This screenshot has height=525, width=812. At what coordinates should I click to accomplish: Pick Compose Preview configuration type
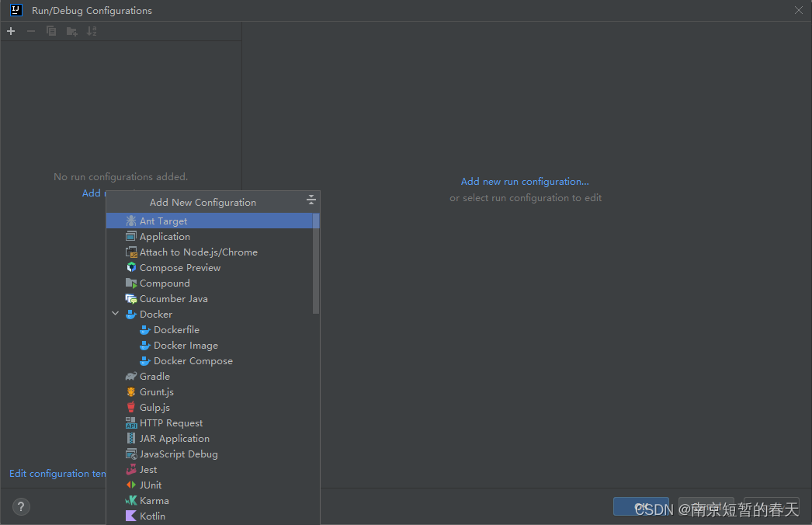(213, 267)
